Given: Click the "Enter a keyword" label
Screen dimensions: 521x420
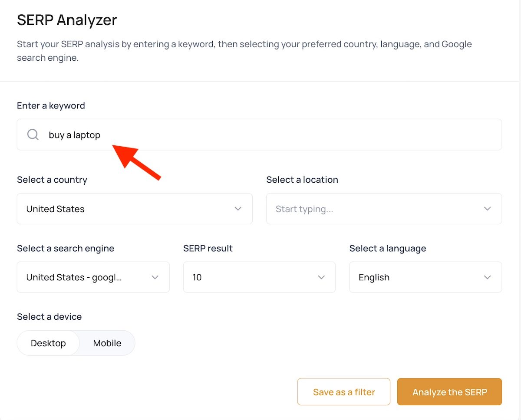Looking at the screenshot, I should tap(51, 106).
